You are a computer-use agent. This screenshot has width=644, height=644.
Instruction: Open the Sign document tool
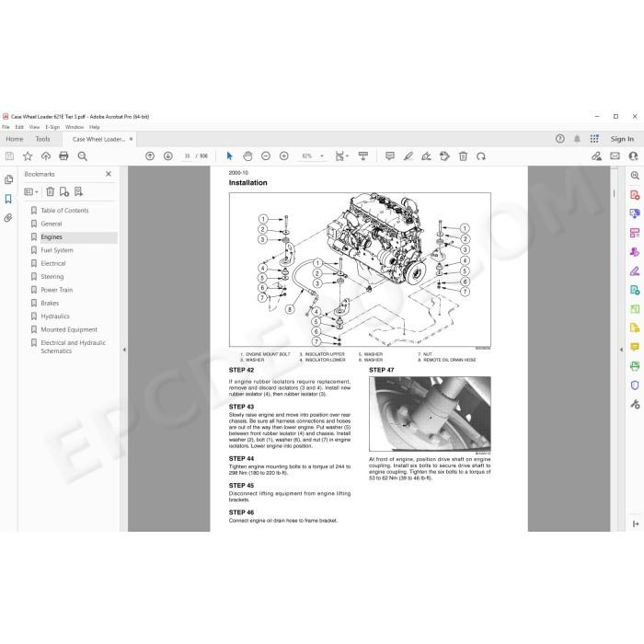pos(426,156)
